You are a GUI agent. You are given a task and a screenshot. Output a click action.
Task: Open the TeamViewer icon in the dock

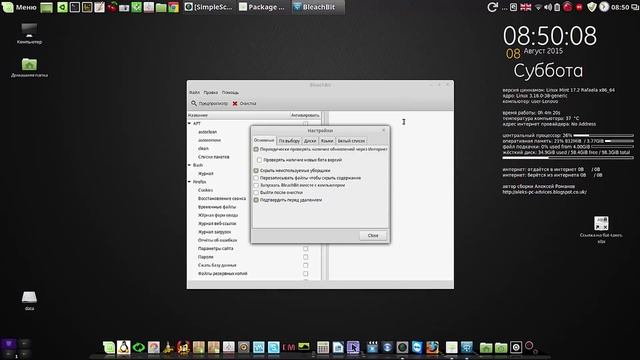417,347
